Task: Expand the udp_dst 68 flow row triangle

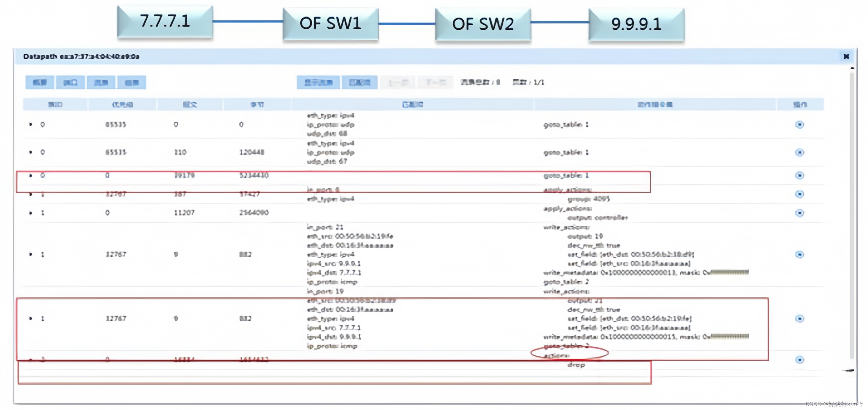Action: (31, 124)
